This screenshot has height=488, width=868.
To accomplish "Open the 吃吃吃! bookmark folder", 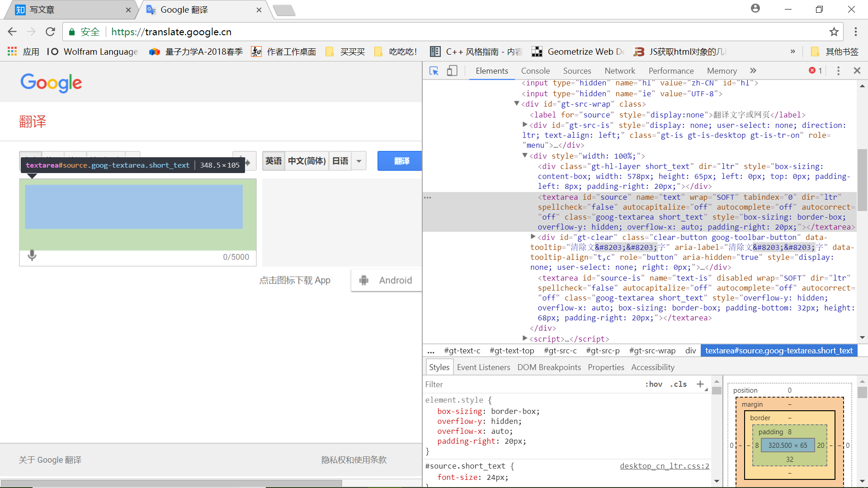I will click(x=396, y=52).
